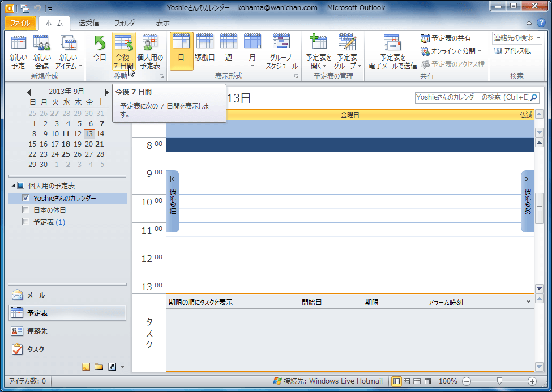The height and width of the screenshot is (392, 552).
Task: Click the アラーム時刻 column header
Action: [446, 303]
